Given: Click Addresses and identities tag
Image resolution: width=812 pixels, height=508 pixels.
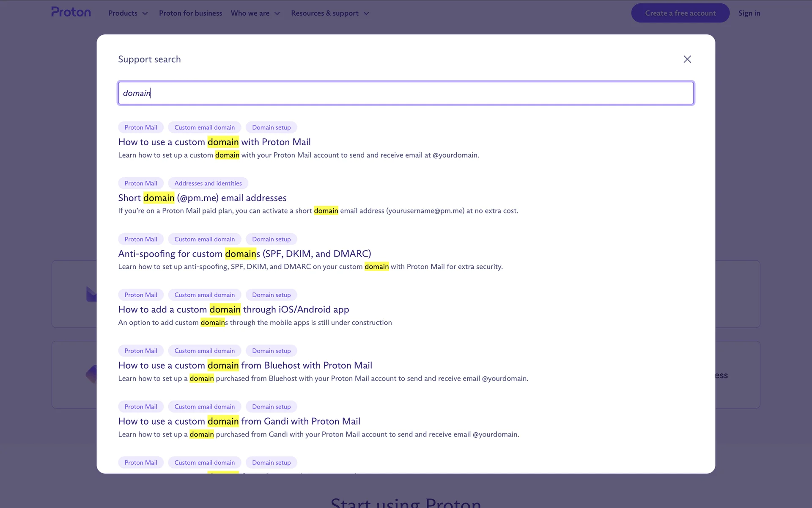Looking at the screenshot, I should pos(208,183).
